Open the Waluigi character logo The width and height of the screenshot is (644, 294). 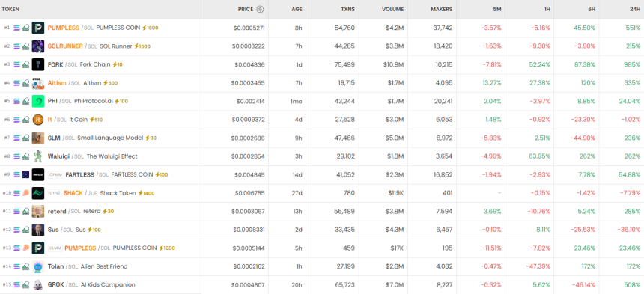(x=38, y=156)
